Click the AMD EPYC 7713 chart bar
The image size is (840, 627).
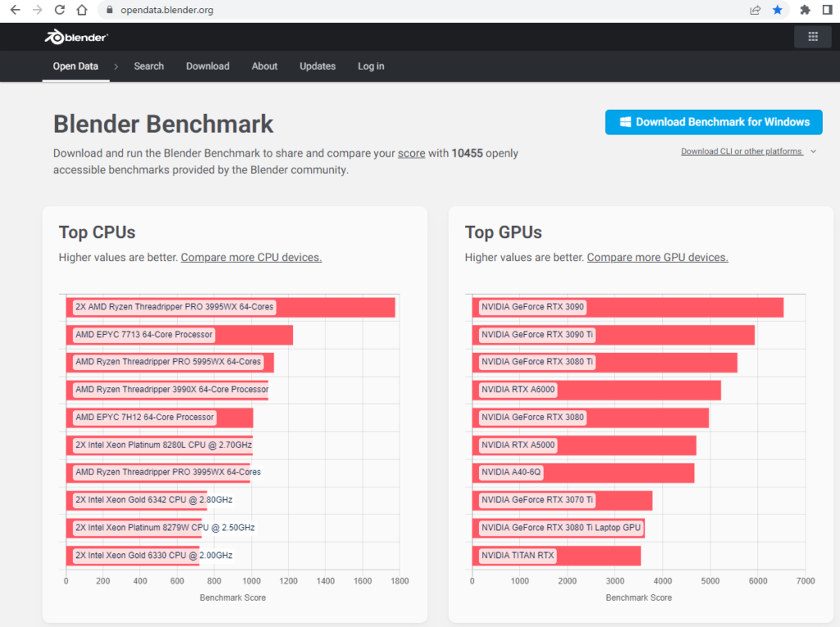(179, 335)
